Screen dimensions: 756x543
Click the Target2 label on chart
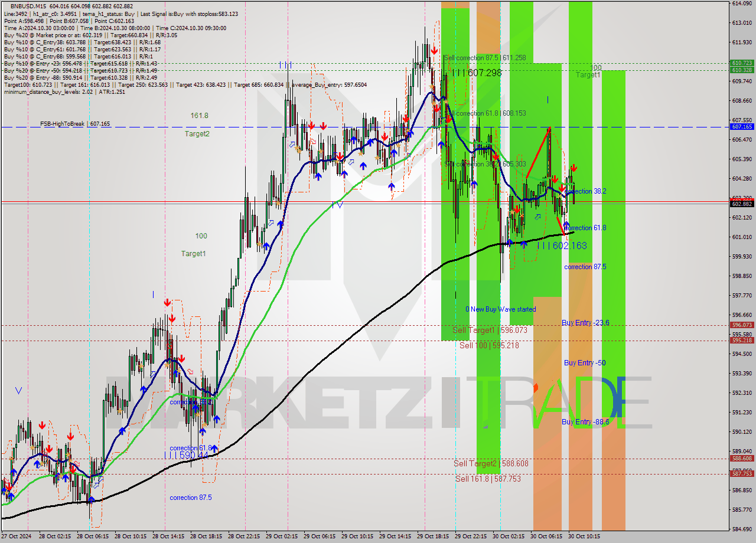197,134
